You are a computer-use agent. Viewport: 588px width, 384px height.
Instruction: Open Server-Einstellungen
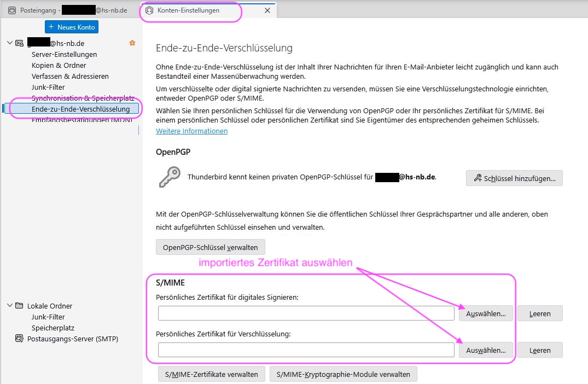[x=64, y=54]
